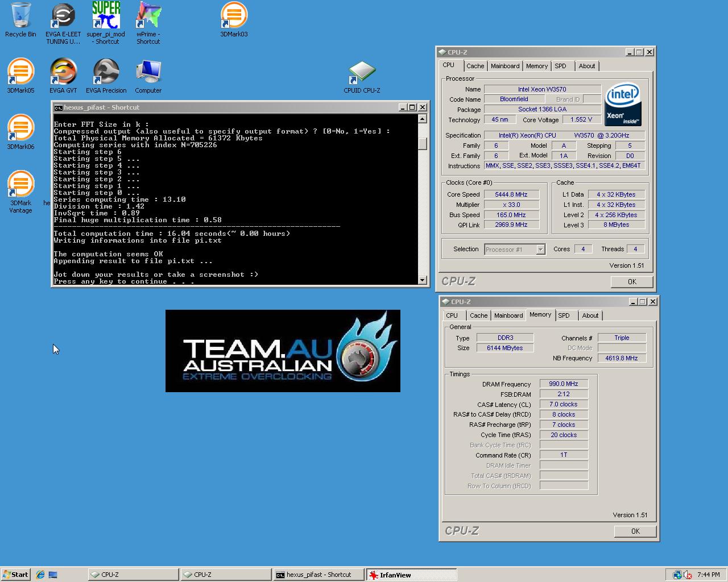
Task: Open About tab in lower CPU-Z window
Action: [590, 316]
